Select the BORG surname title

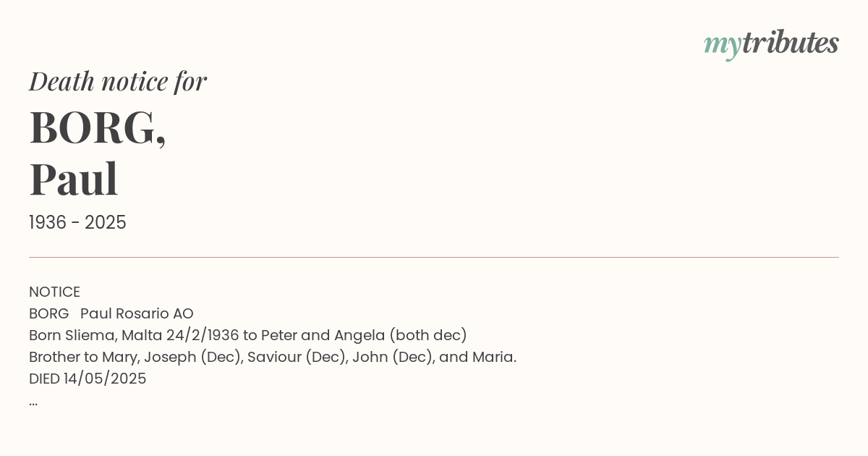tap(98, 128)
